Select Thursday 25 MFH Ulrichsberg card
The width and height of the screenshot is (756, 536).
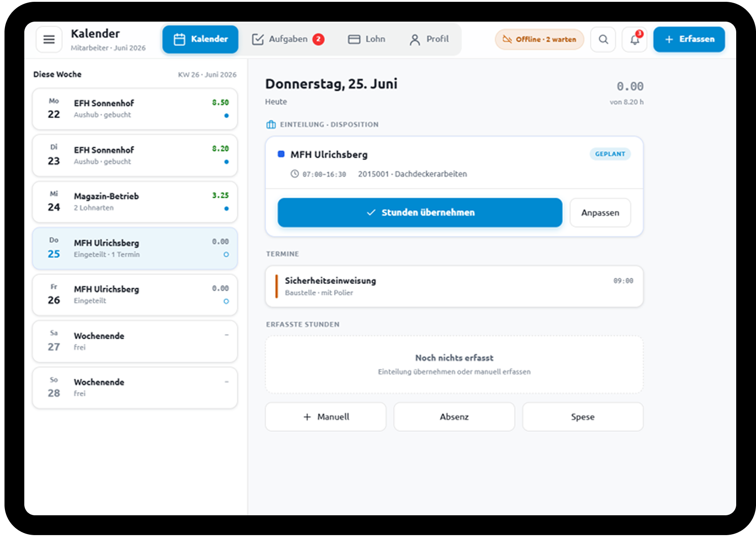[x=135, y=248]
